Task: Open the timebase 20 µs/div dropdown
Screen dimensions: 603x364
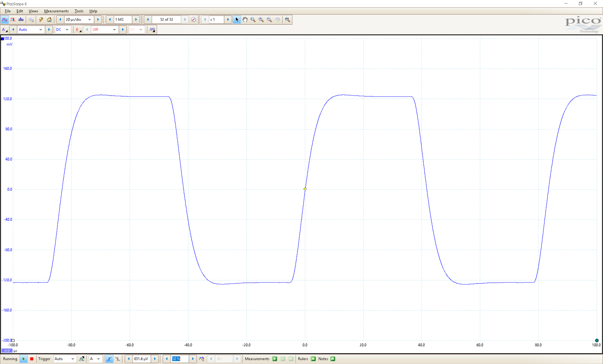Action: 90,19
